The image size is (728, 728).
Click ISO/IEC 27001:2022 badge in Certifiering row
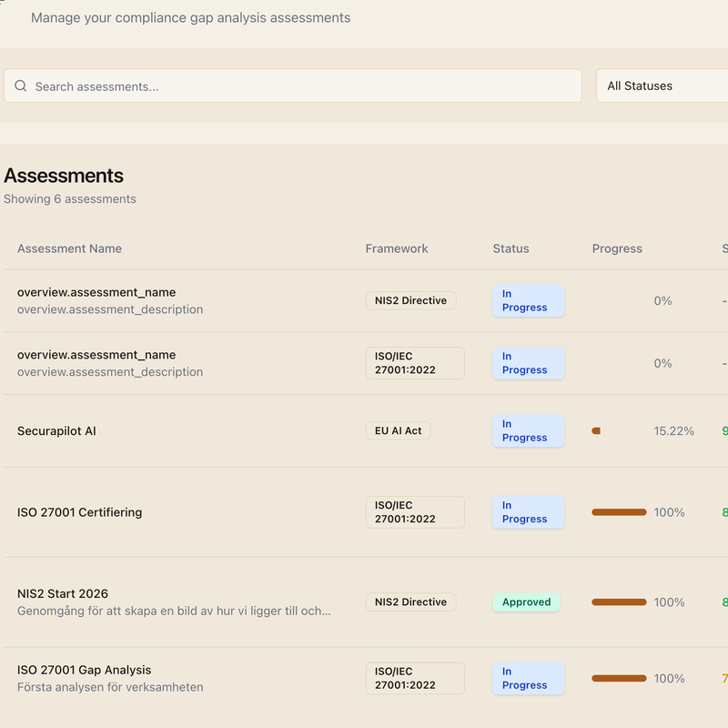[x=415, y=512]
